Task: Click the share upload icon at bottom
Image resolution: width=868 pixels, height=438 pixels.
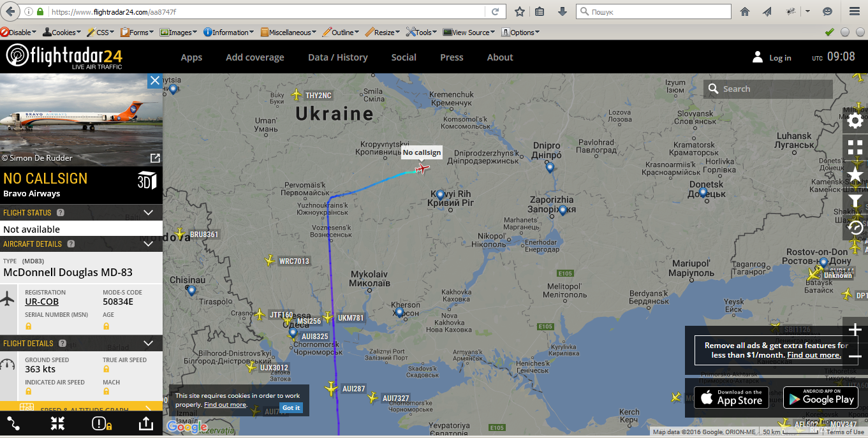Action: (x=145, y=423)
